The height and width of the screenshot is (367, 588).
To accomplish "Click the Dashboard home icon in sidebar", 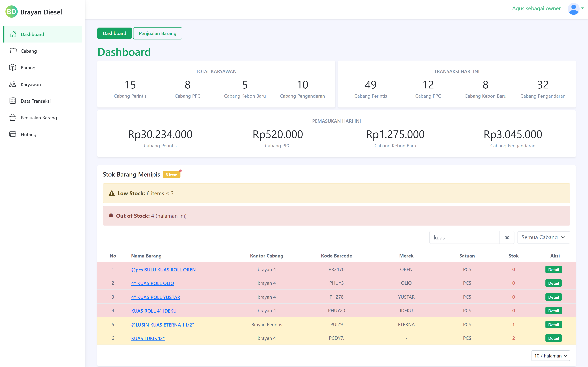I will pyautogui.click(x=13, y=34).
